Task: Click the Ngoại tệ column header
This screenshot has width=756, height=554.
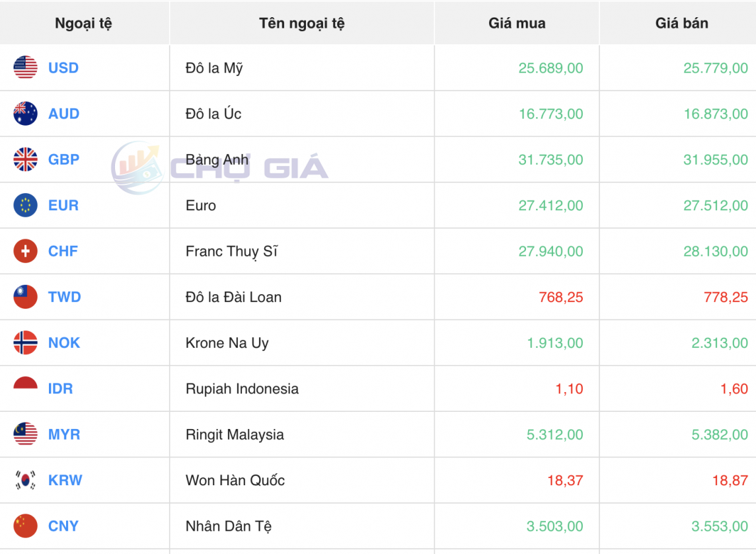Action: [x=83, y=23]
